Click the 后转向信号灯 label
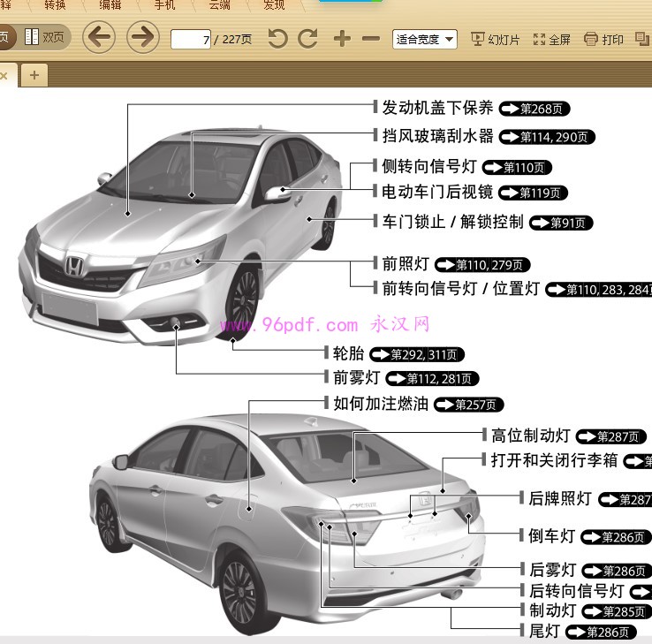The height and width of the screenshot is (644, 652). (x=576, y=590)
